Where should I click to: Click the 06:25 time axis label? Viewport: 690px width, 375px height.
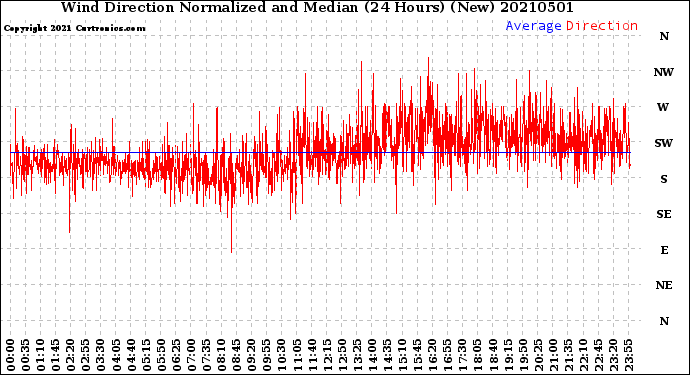[x=176, y=355]
